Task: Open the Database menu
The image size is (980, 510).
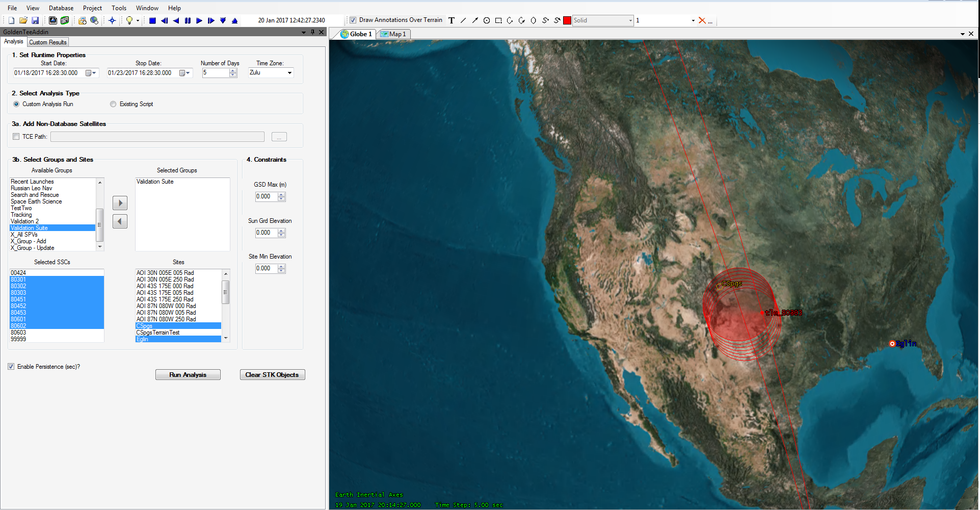Action: (61, 8)
